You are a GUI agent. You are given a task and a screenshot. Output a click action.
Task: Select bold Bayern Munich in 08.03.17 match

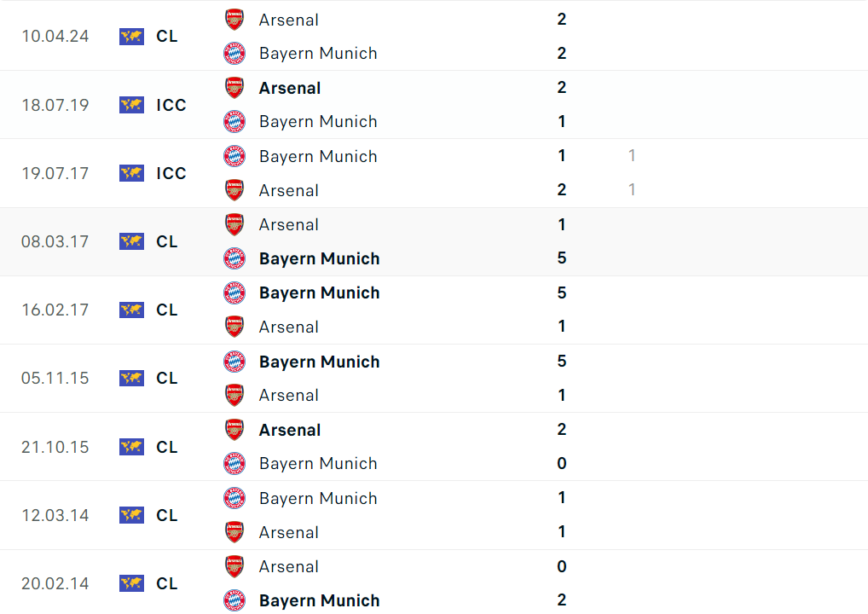coord(320,258)
